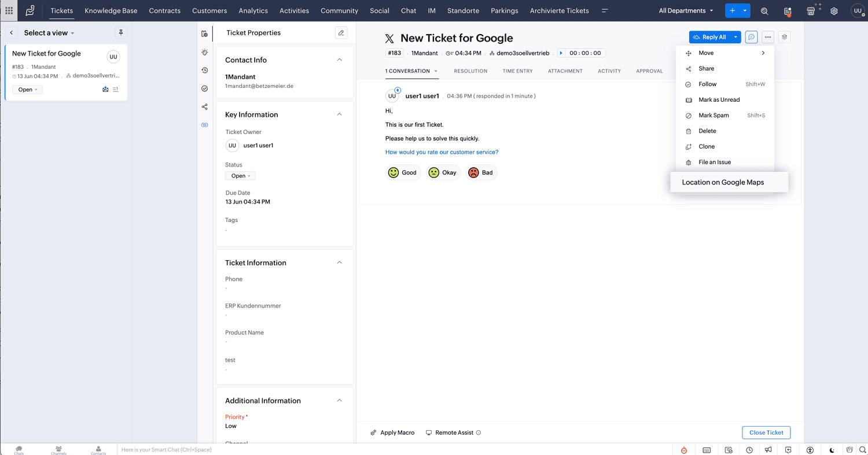Open the blue linked-rings sidebar icon
868x455 pixels.
(205, 125)
